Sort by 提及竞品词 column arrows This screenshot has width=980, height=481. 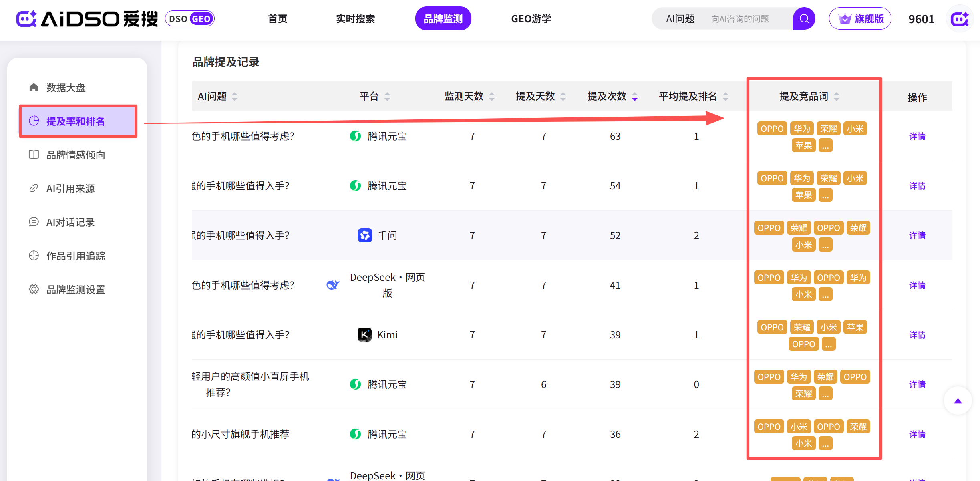coord(836,97)
